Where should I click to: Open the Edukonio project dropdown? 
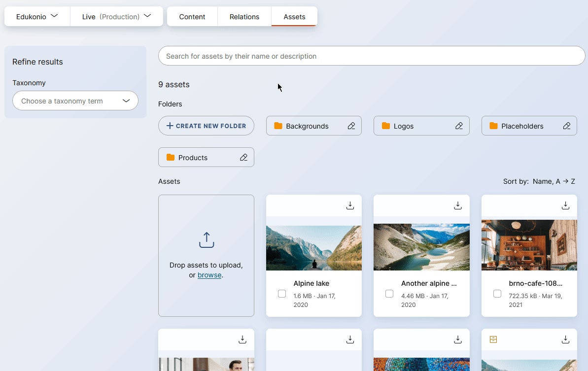(x=37, y=15)
